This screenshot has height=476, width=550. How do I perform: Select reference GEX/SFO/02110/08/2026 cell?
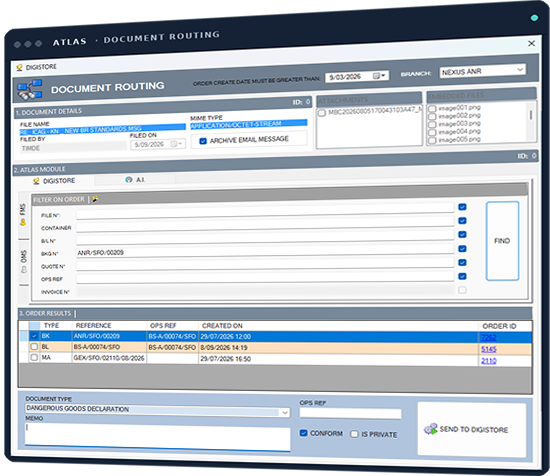(109, 358)
